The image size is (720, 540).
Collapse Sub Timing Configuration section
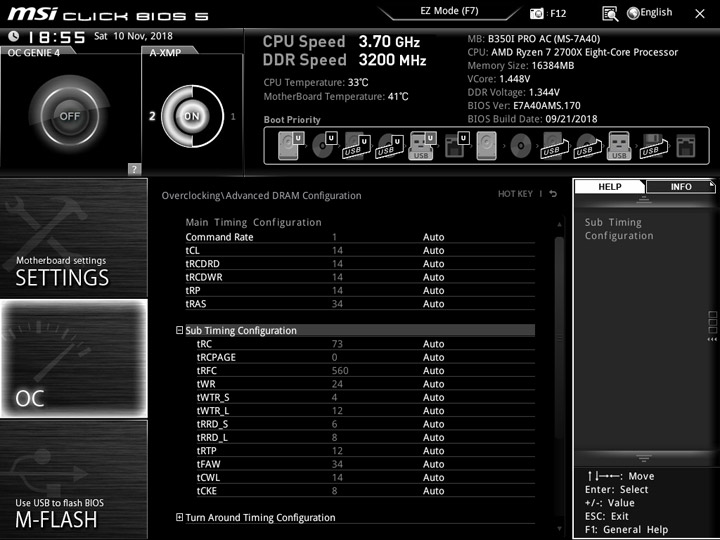point(180,330)
